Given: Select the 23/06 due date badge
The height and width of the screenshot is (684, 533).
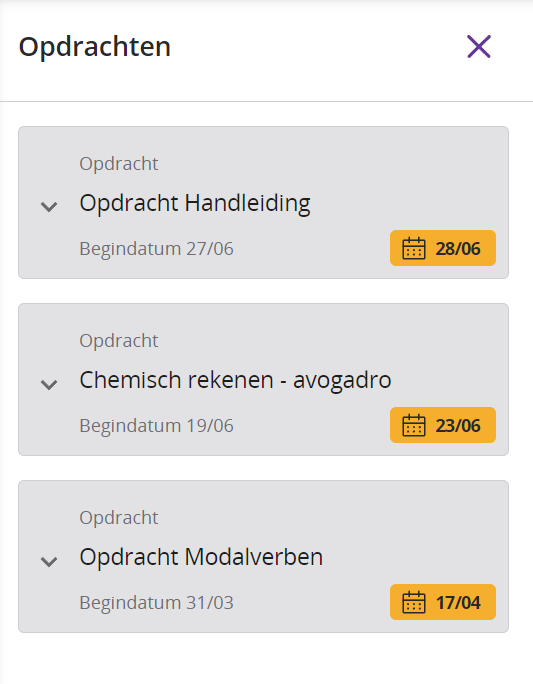Looking at the screenshot, I should tap(443, 425).
